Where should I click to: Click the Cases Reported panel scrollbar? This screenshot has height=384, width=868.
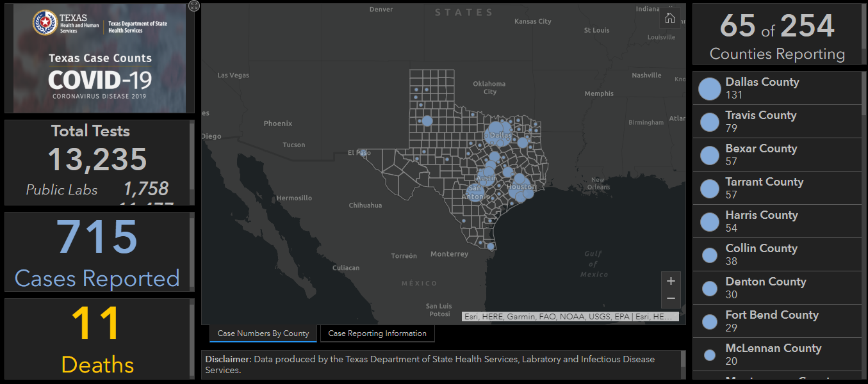coord(192,251)
